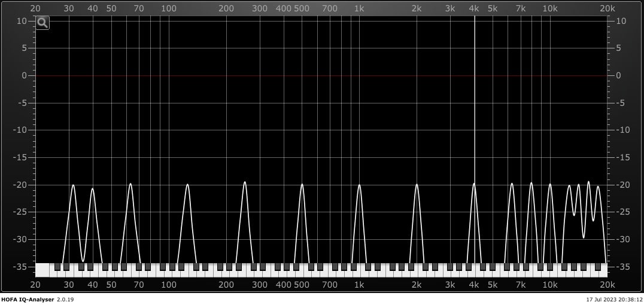
Task: Click the '20k' label on the bottom frequency scale
Action: (607, 285)
